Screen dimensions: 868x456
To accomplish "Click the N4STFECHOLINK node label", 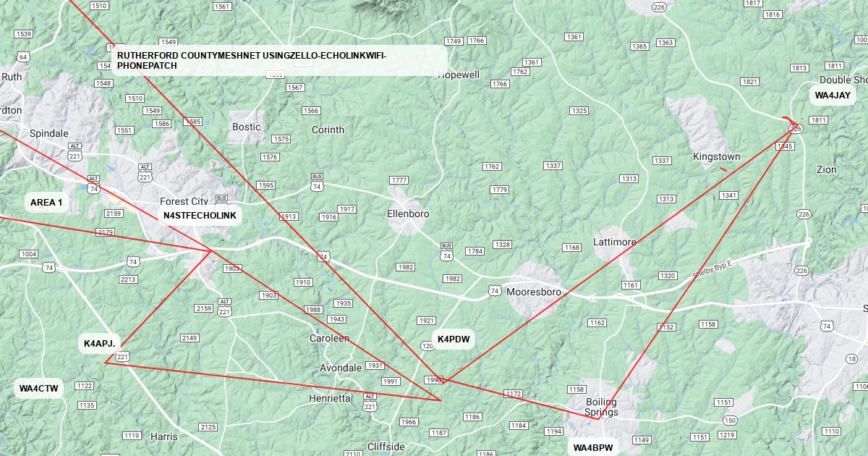I will [x=200, y=216].
